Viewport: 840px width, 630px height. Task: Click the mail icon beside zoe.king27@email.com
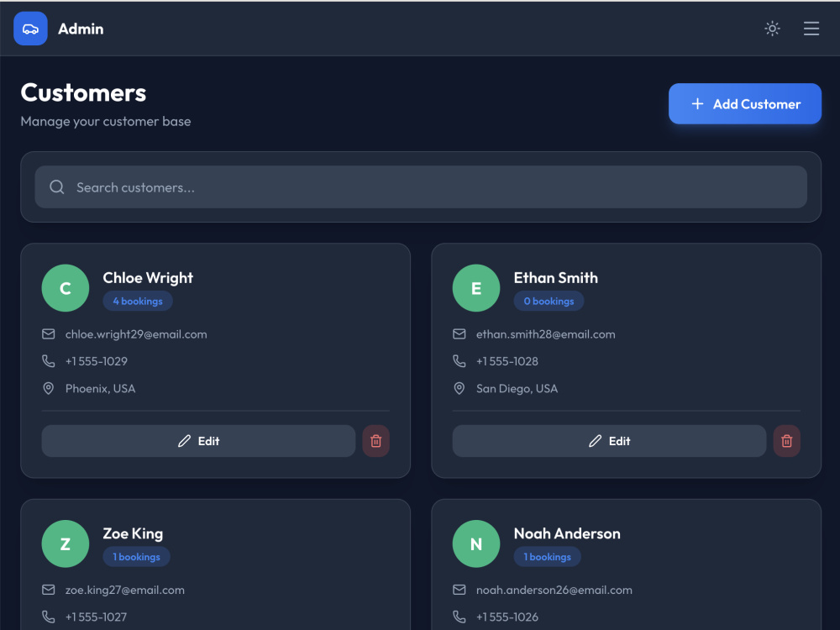pos(48,590)
